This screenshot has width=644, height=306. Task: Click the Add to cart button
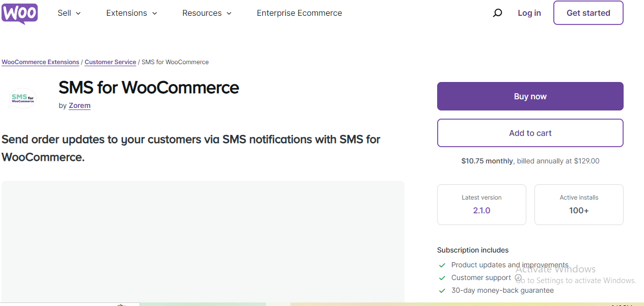pyautogui.click(x=530, y=133)
